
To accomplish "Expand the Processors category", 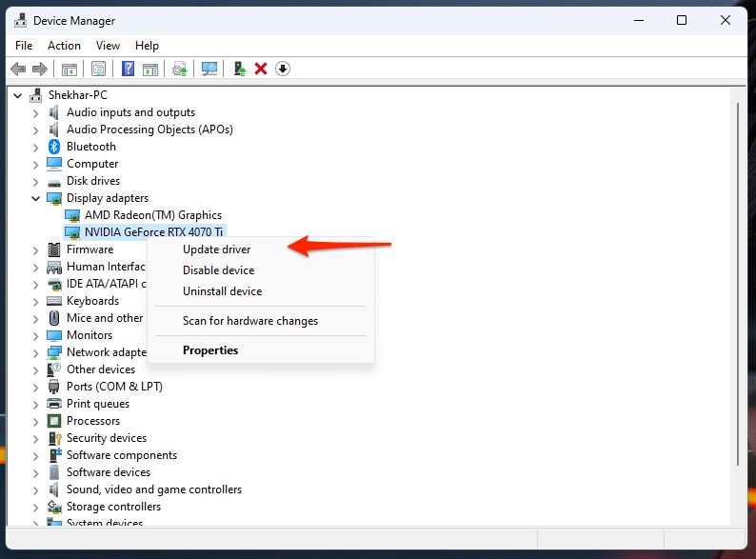I will coord(36,421).
